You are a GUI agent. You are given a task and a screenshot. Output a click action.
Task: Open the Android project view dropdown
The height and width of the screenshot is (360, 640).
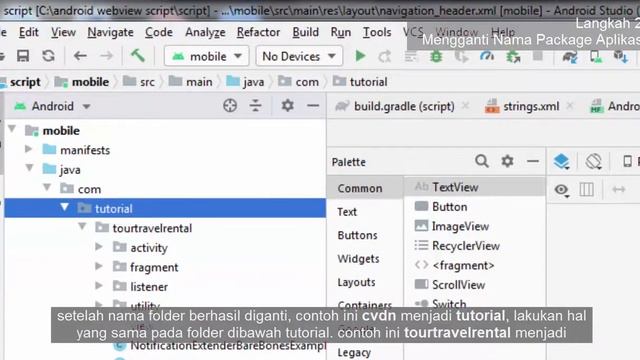click(x=52, y=107)
